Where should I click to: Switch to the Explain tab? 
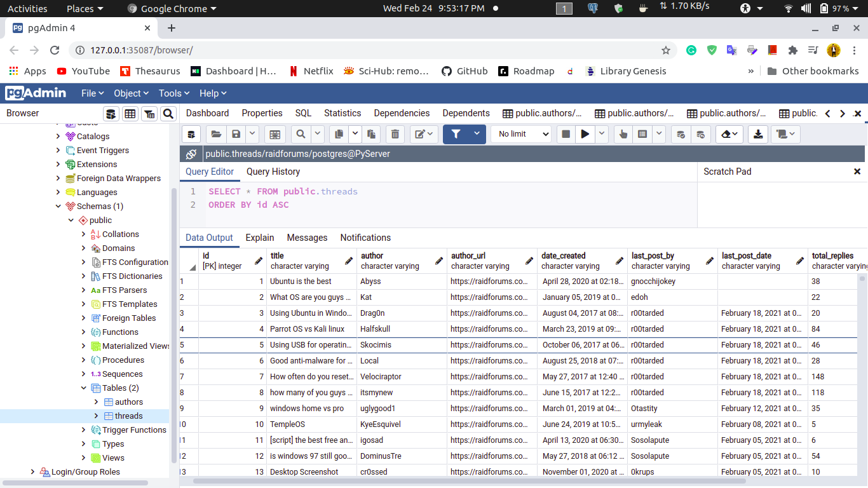tap(260, 238)
